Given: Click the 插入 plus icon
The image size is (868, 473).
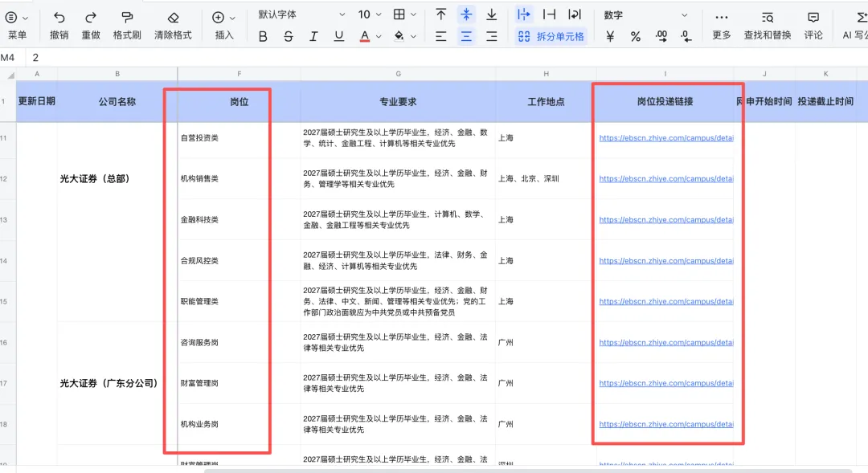Looking at the screenshot, I should pyautogui.click(x=218, y=18).
